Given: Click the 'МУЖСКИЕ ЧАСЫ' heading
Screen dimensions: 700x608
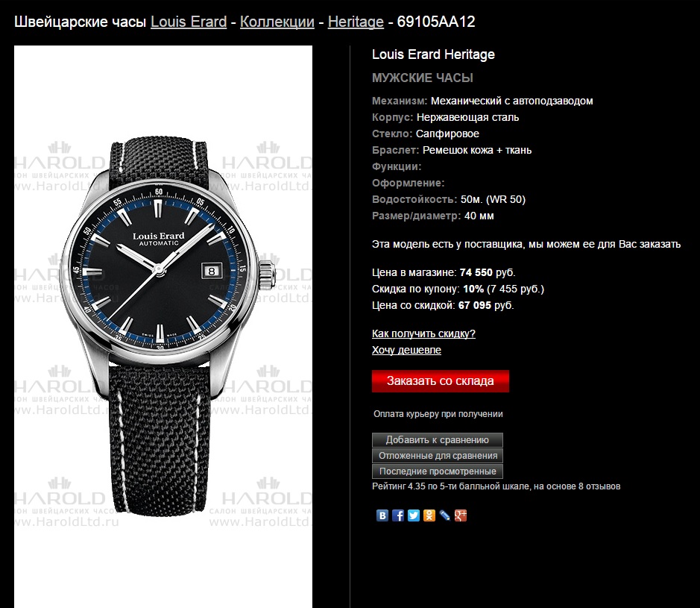Looking at the screenshot, I should coord(423,78).
